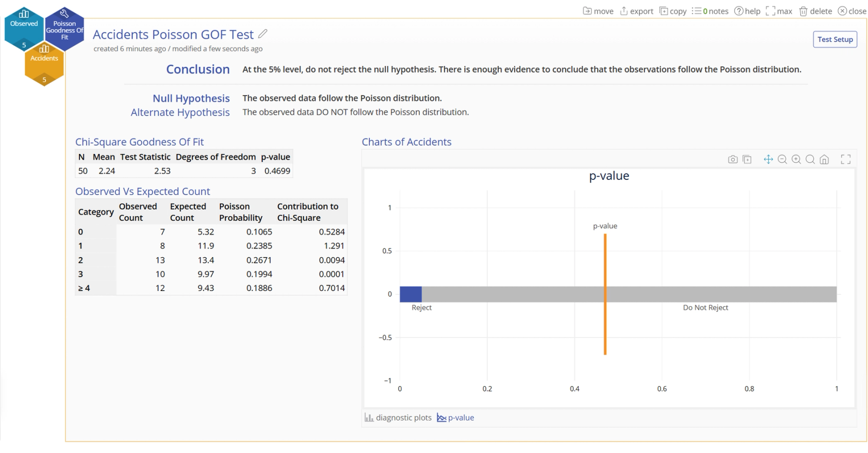Click the copy-chart icon beside the camera
This screenshot has width=868, height=453.
[747, 160]
